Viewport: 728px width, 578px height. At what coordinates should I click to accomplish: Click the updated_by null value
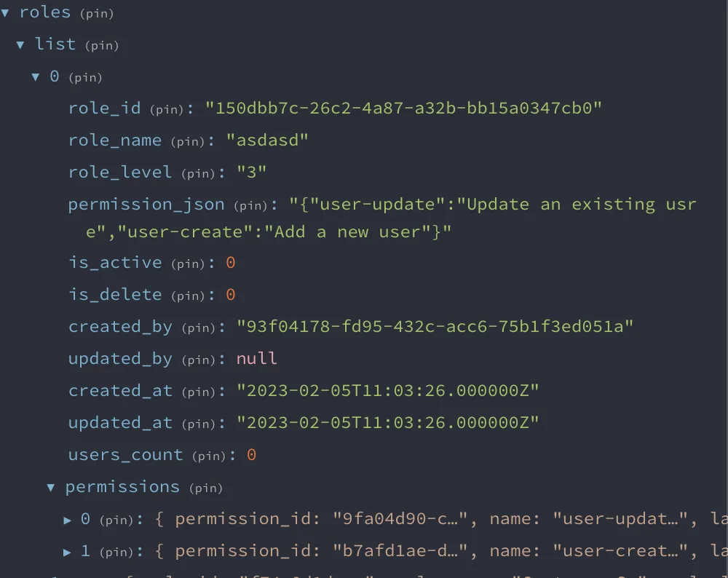pyautogui.click(x=256, y=359)
